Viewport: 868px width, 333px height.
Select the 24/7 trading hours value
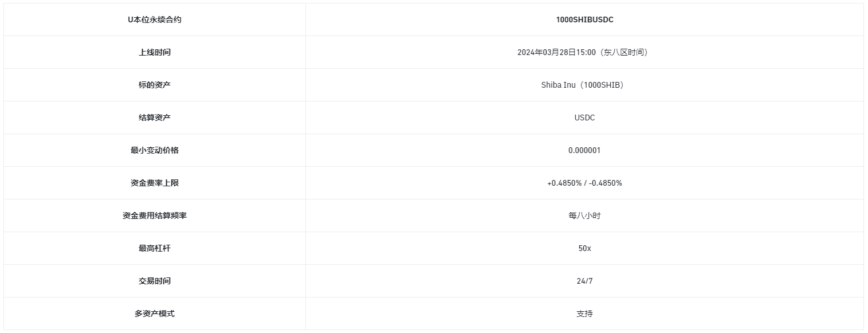tap(584, 281)
